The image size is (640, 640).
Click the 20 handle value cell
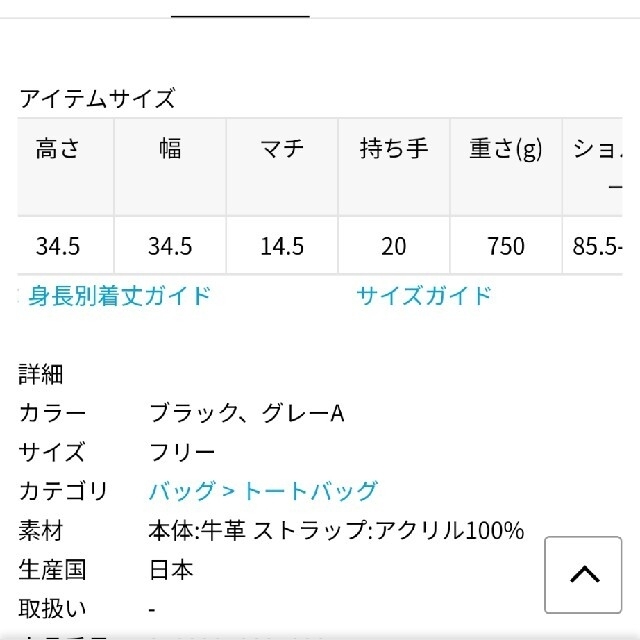(x=394, y=246)
